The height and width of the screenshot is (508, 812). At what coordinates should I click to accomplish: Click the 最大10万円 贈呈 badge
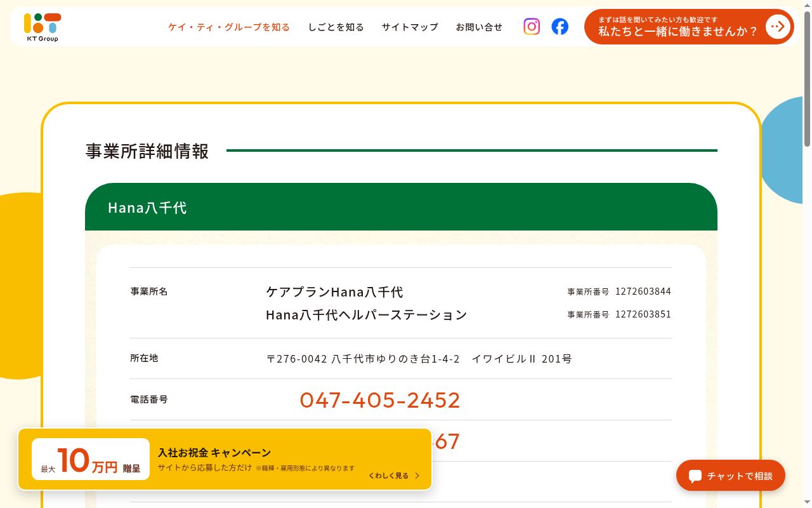coord(91,459)
